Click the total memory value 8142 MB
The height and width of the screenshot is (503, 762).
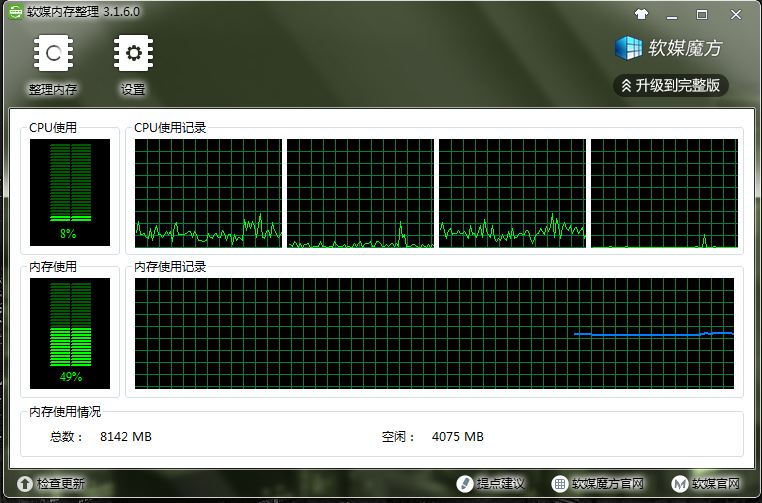pos(126,436)
